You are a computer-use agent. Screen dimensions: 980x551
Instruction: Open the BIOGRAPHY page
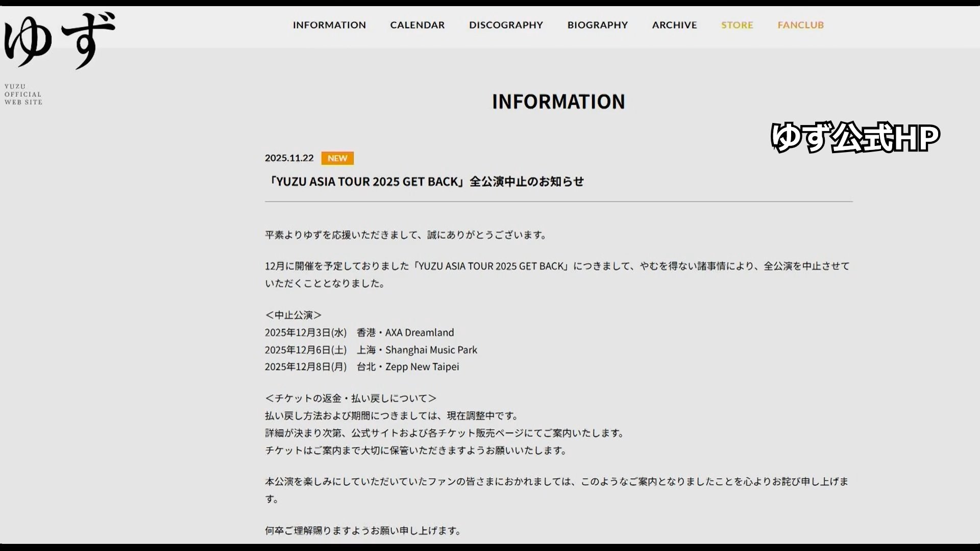point(597,25)
